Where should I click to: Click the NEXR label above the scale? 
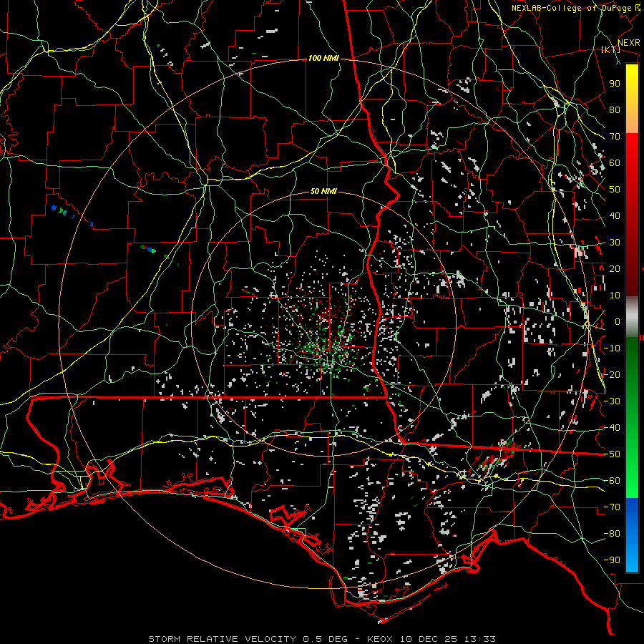click(629, 43)
